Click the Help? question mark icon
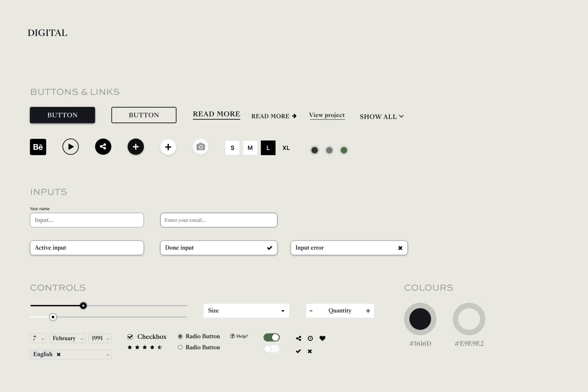 tap(232, 336)
